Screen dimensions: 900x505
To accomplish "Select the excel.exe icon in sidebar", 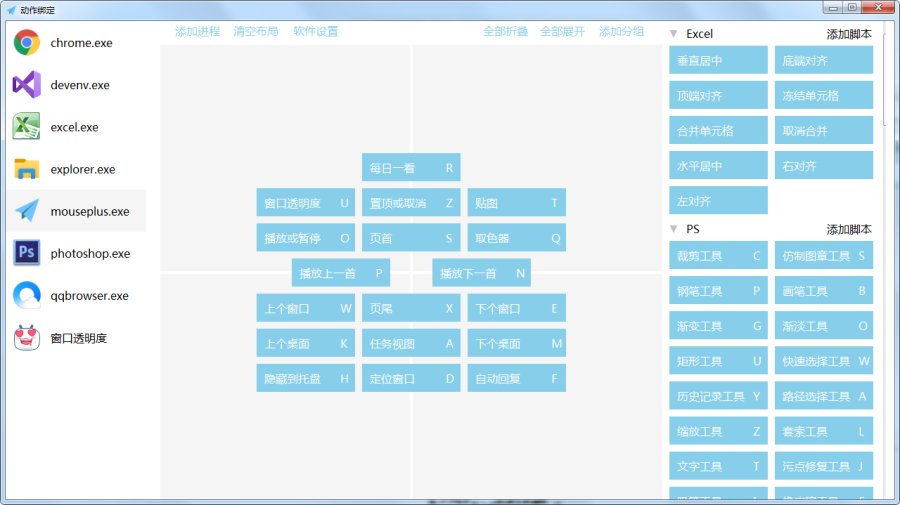I will point(26,127).
